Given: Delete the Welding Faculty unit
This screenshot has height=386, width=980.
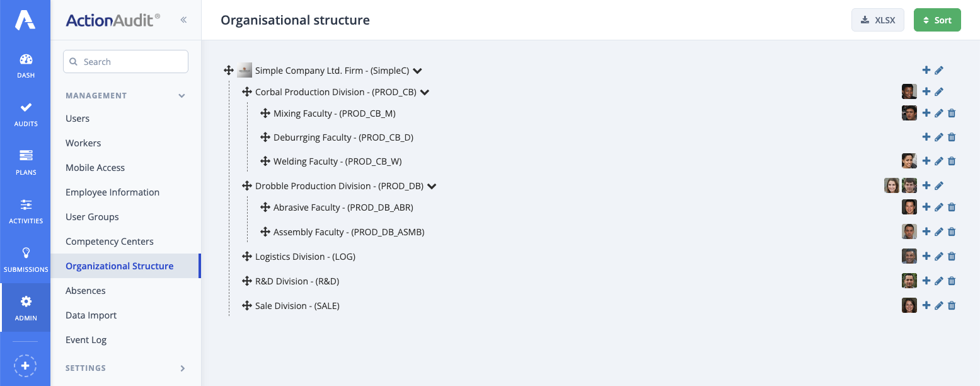Looking at the screenshot, I should pos(952,161).
